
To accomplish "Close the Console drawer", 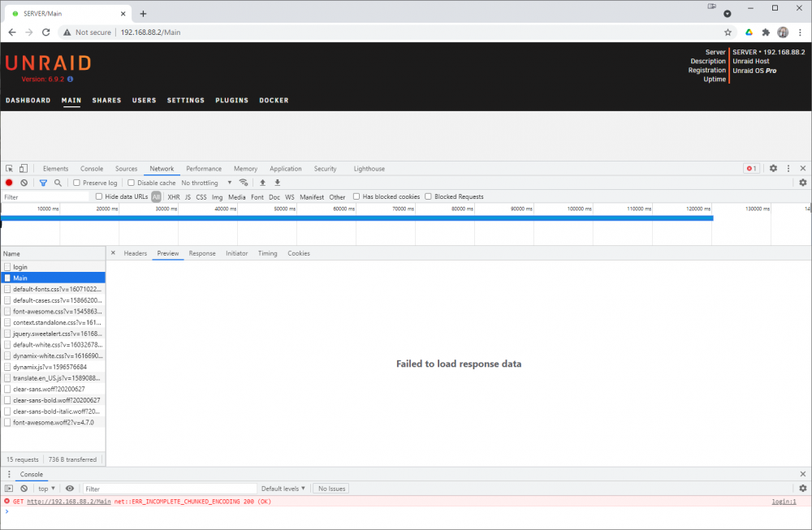I will pyautogui.click(x=803, y=474).
